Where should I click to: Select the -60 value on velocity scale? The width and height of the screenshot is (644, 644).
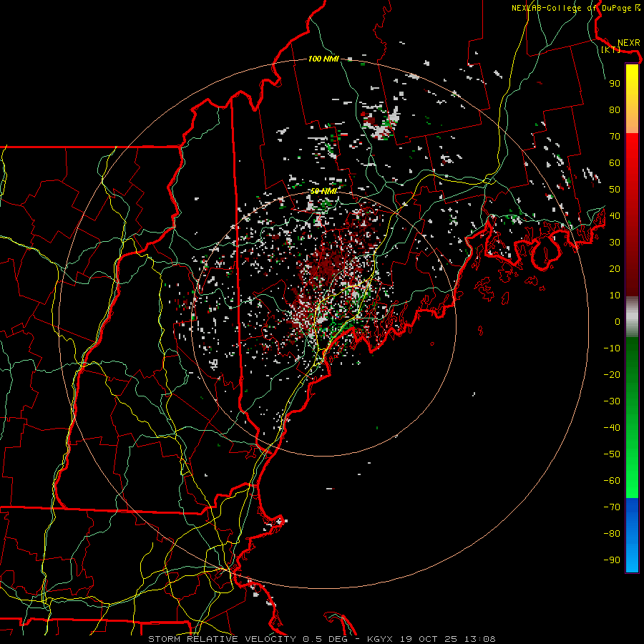pos(612,481)
